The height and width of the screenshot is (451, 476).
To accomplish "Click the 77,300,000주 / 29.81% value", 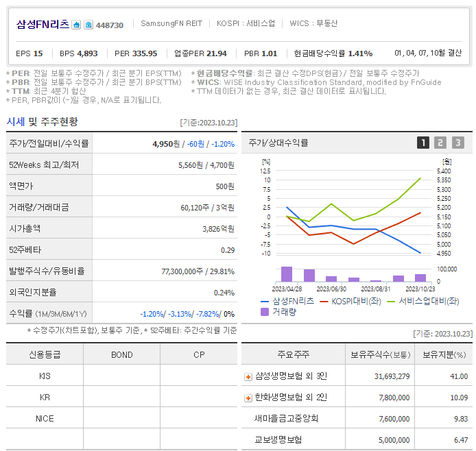I will point(198,271).
